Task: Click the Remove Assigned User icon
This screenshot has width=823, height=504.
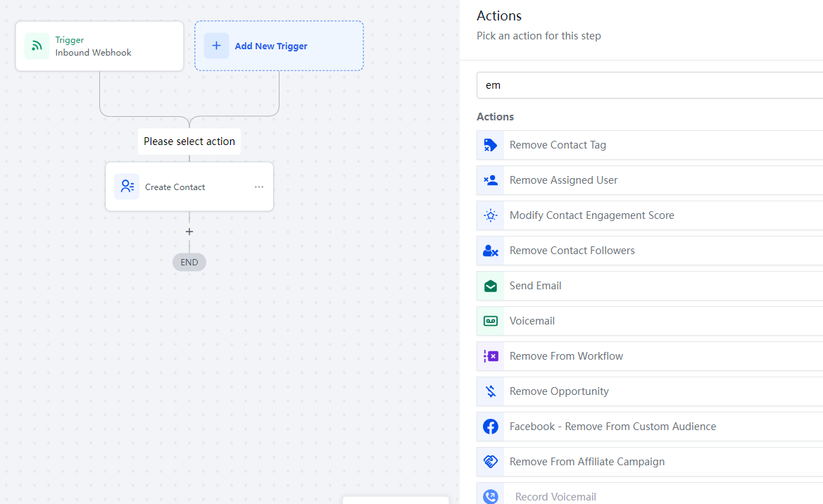Action: pyautogui.click(x=491, y=180)
